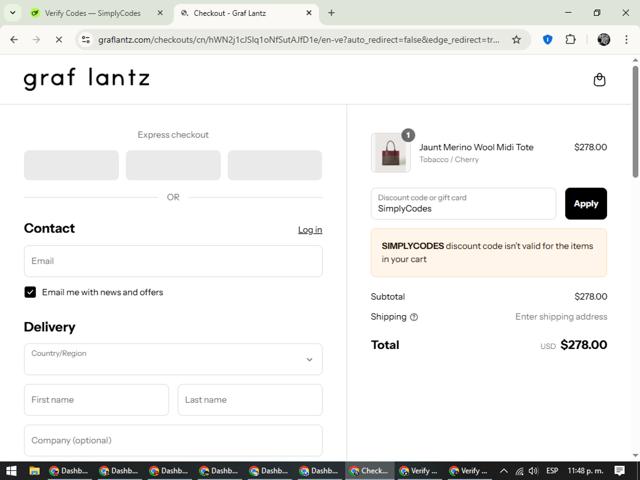The width and height of the screenshot is (640, 480).
Task: Close the Checkout - Graf Lantz tab
Action: pyautogui.click(x=309, y=13)
